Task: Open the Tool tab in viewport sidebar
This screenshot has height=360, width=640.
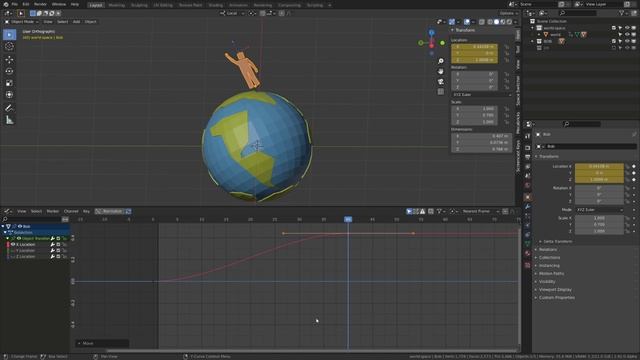Action: click(518, 49)
